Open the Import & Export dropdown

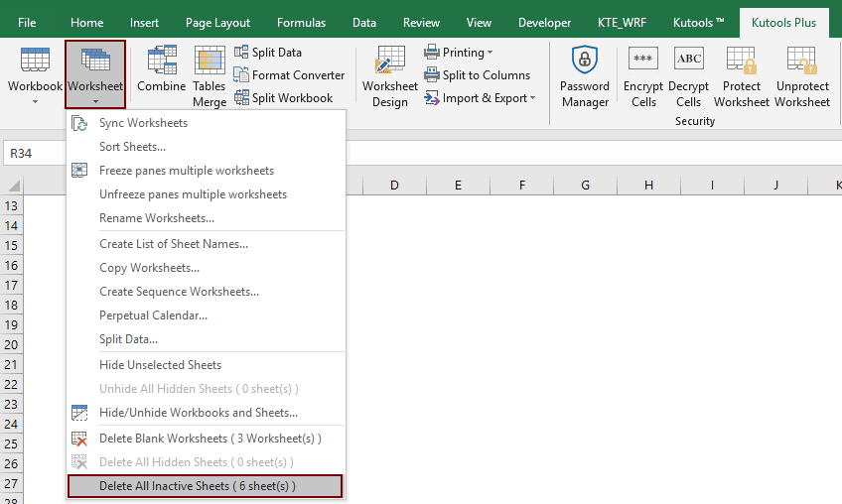coord(480,98)
